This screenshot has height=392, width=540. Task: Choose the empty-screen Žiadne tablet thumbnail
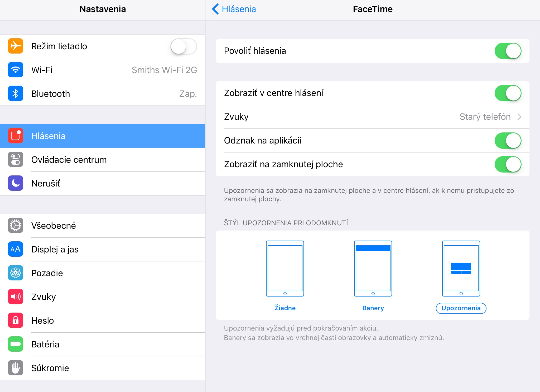285,269
